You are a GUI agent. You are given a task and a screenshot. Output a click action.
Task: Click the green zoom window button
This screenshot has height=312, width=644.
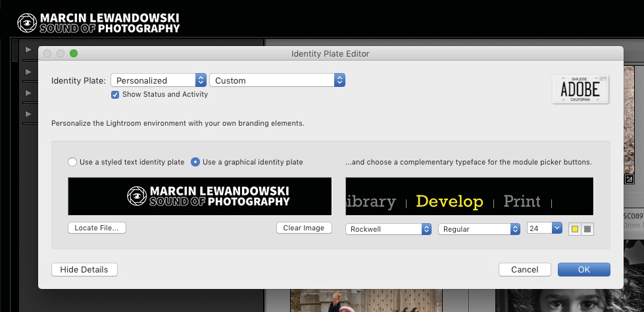click(x=74, y=53)
